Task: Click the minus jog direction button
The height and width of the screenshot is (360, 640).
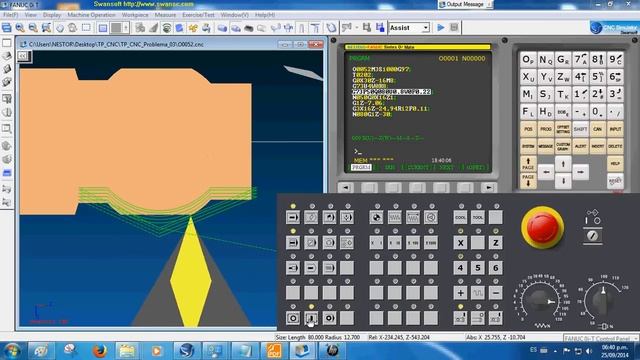Action: (x=496, y=293)
